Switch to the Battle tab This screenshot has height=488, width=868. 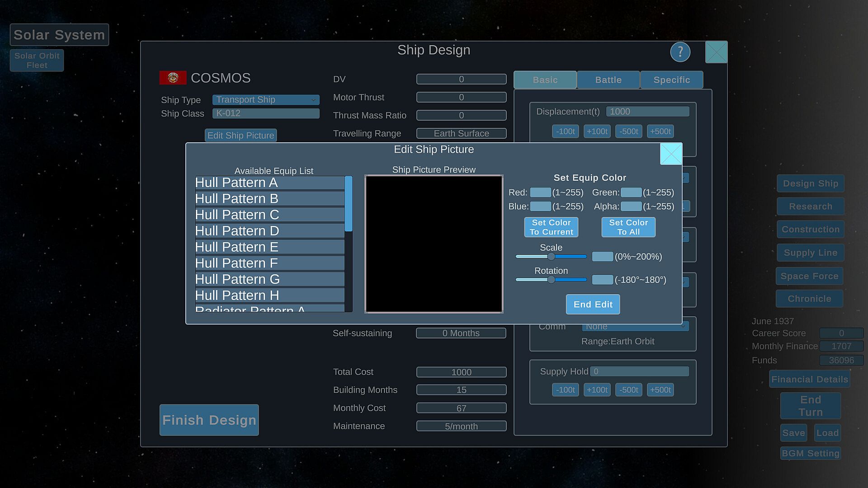click(x=608, y=80)
